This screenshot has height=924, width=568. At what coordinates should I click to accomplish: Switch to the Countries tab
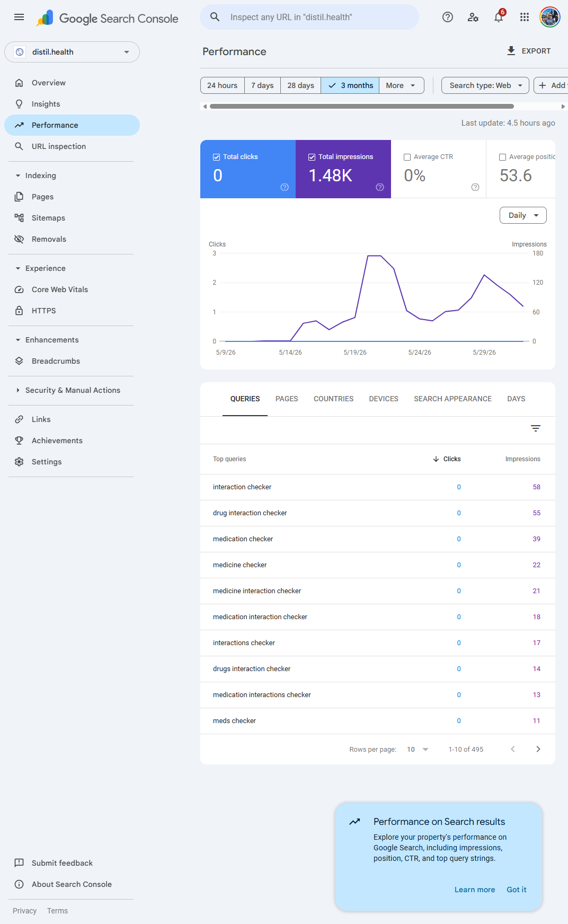click(x=333, y=399)
